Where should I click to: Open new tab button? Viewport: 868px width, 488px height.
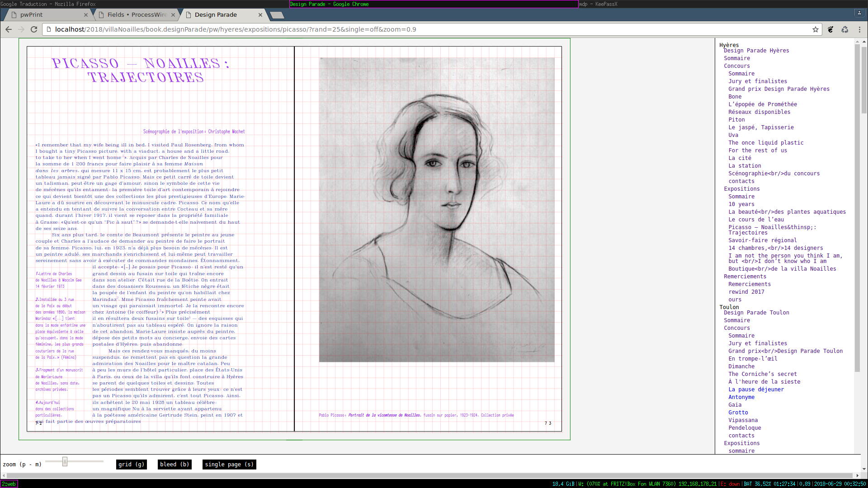tap(277, 15)
